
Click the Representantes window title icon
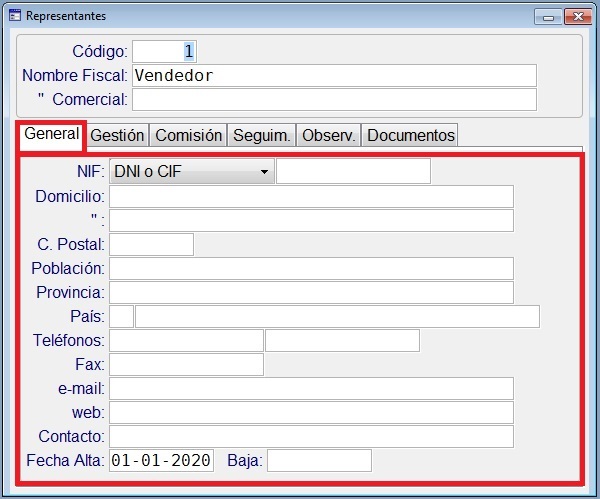[14, 16]
